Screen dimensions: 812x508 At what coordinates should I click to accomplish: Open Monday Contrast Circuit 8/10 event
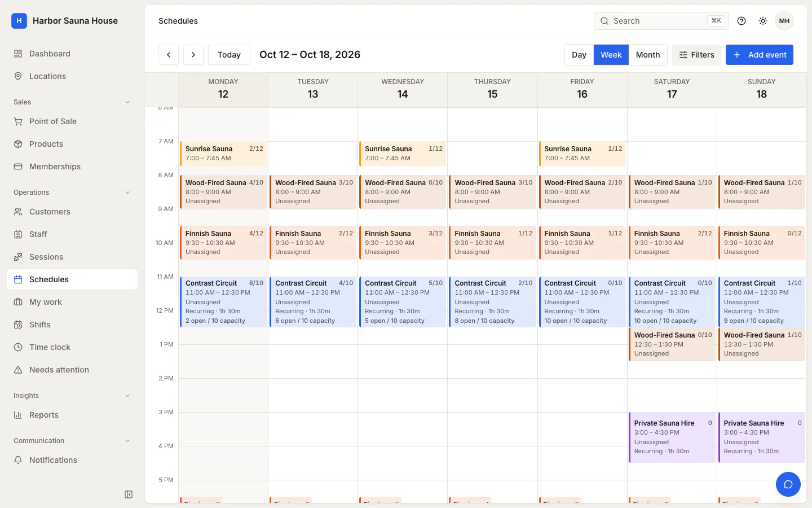click(223, 302)
